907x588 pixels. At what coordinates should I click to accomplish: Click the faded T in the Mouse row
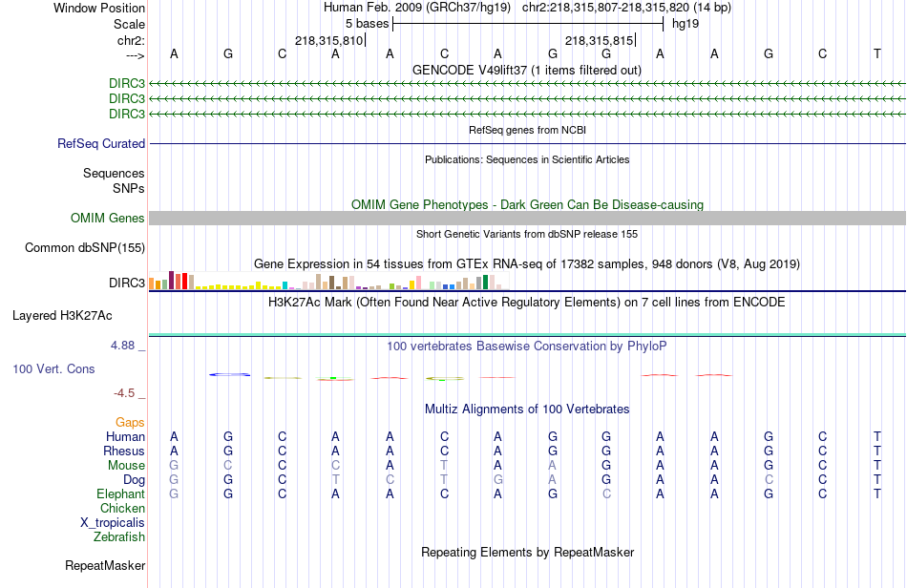click(444, 466)
